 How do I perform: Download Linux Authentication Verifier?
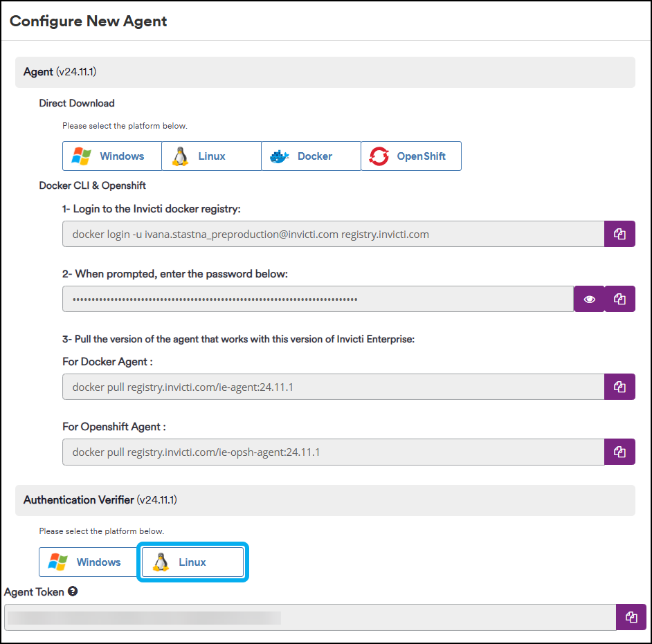tap(192, 562)
